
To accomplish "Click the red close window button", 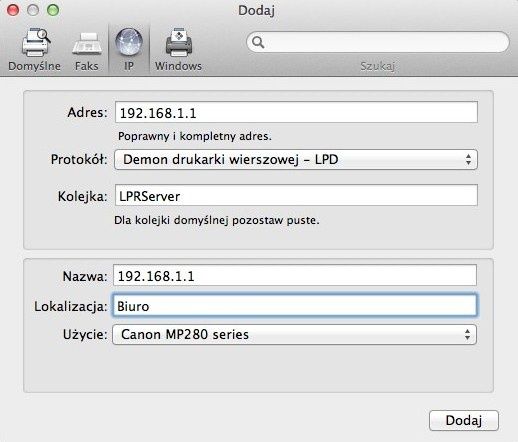I will tap(13, 10).
